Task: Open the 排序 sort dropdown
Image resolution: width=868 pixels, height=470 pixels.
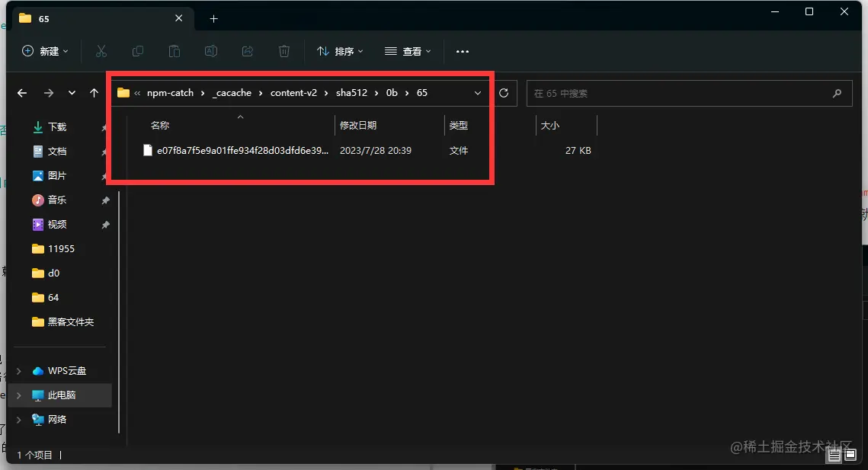Action: point(340,51)
